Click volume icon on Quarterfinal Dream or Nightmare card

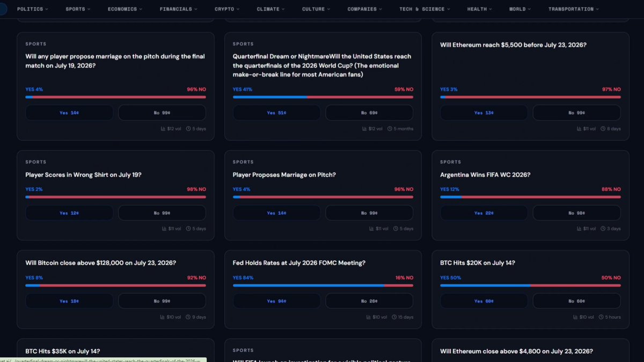(364, 129)
